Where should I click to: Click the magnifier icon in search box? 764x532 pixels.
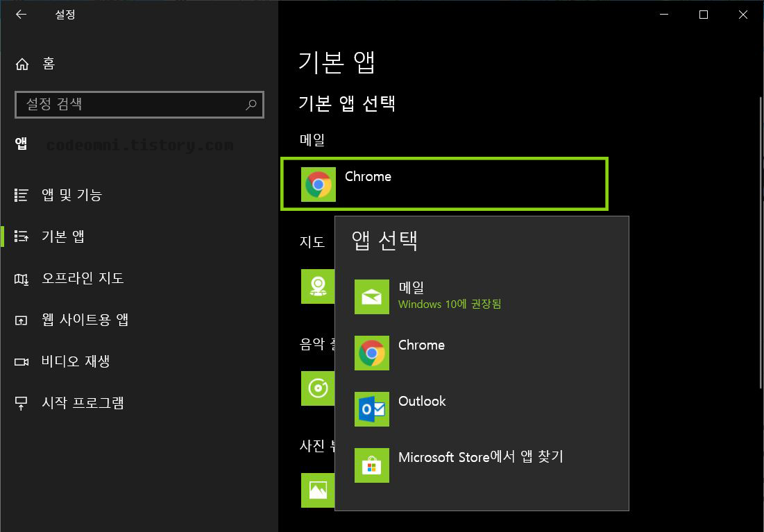click(251, 104)
